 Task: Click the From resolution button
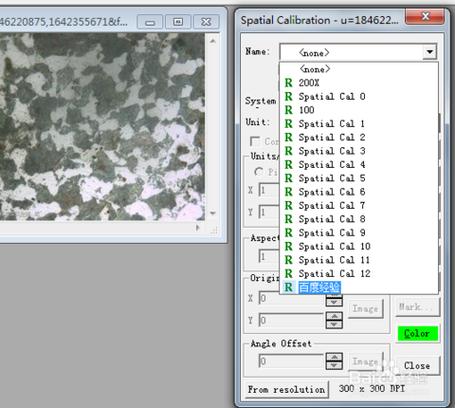pyautogui.click(x=286, y=389)
